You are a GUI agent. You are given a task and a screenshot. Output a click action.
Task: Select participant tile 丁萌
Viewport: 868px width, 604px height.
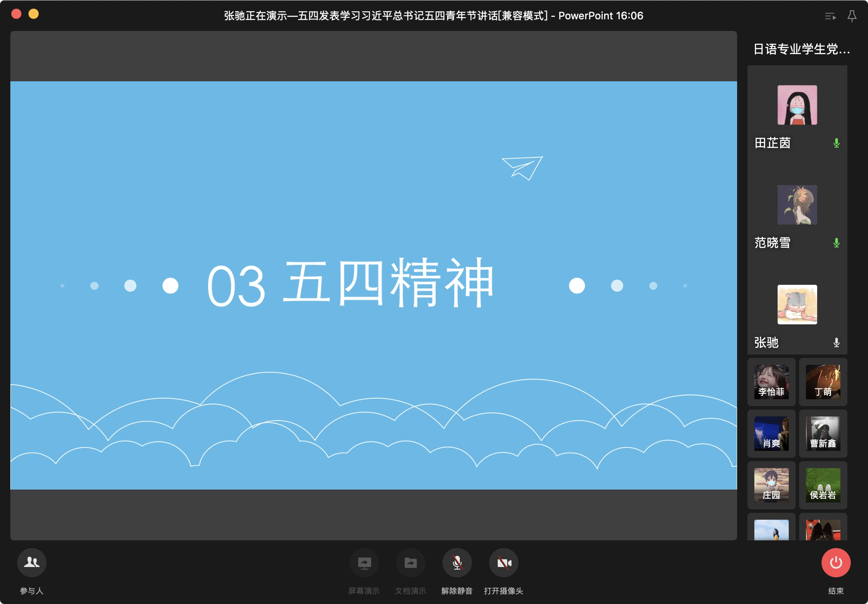pos(823,382)
